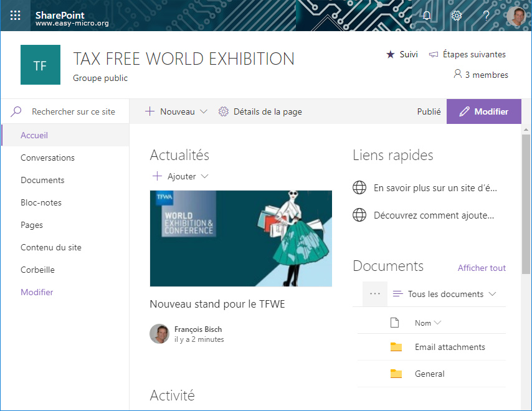
Task: Click the Activité section heading
Action: click(x=173, y=395)
